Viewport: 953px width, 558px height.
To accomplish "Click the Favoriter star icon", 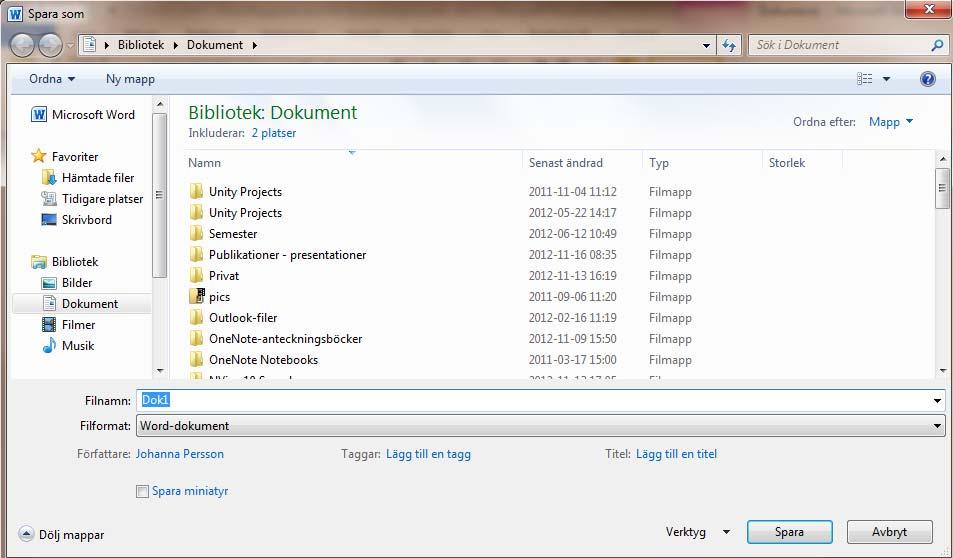I will click(38, 156).
